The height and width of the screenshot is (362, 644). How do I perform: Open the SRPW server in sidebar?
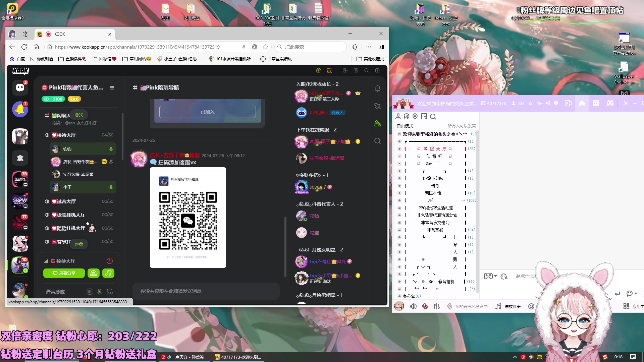coord(20,201)
